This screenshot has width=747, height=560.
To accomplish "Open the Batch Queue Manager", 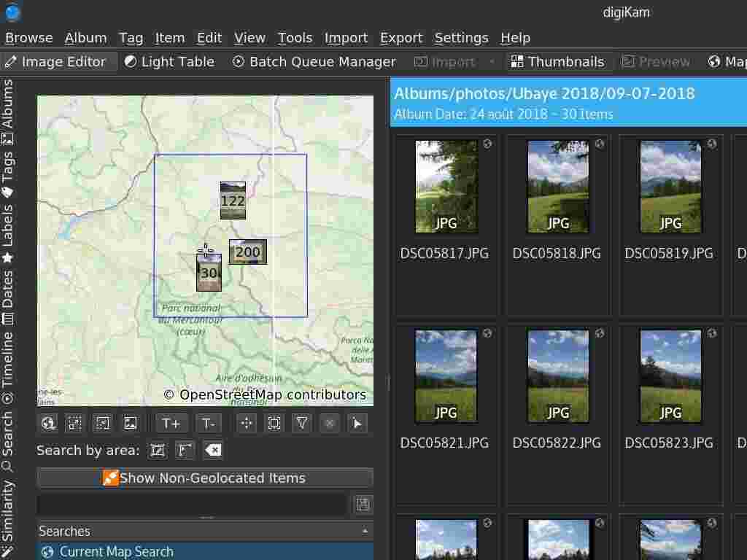I will [313, 61].
